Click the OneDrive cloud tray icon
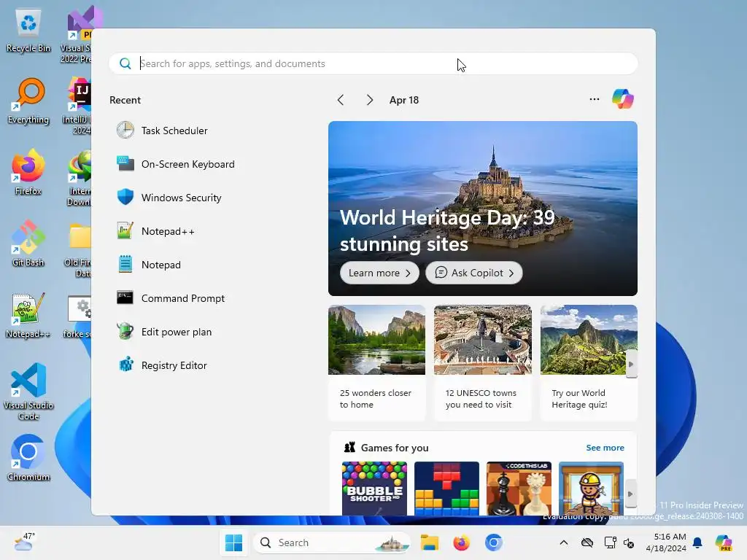The height and width of the screenshot is (560, 747). tap(587, 542)
